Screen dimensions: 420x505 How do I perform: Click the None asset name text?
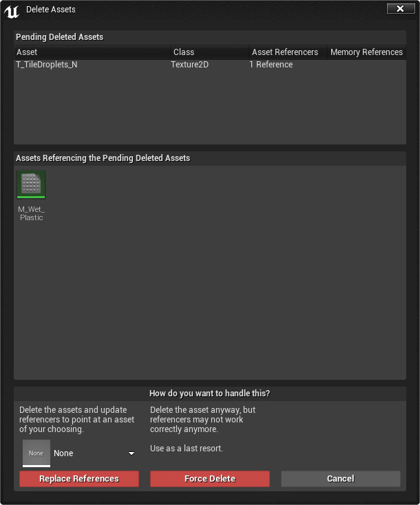pos(63,453)
